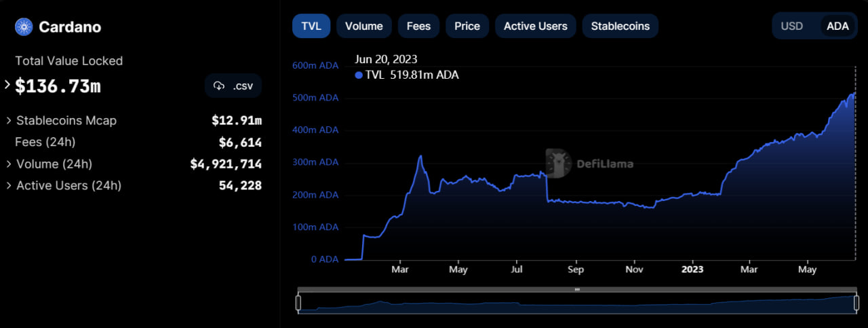The image size is (868, 328).
Task: Click the $6,614 fees value
Action: (x=240, y=143)
